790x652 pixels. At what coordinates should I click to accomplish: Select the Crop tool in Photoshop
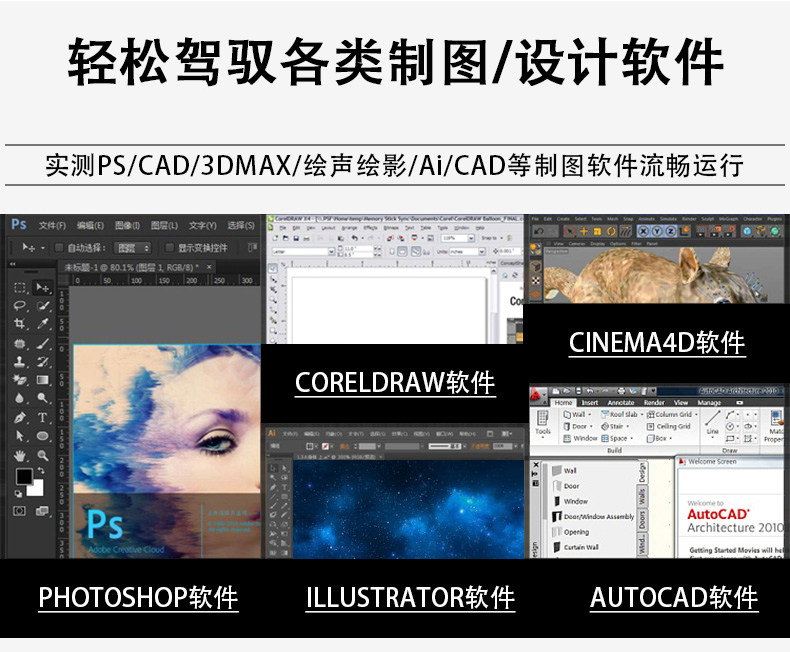(20, 323)
